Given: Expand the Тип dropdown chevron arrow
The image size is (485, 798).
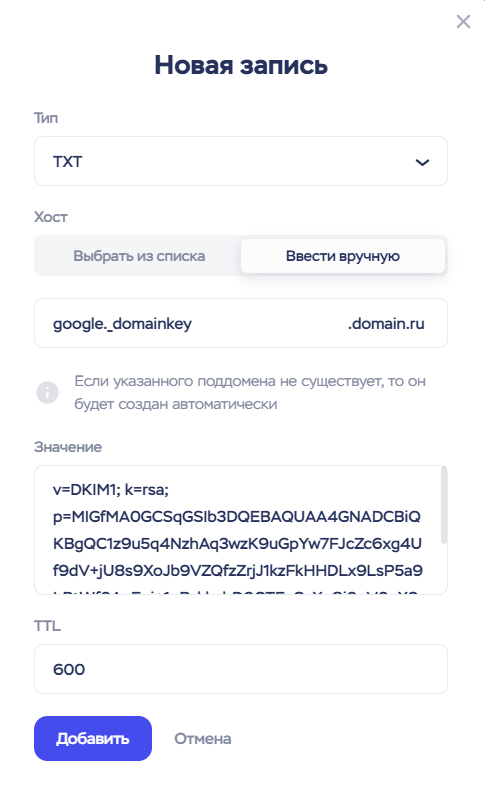Looking at the screenshot, I should point(422,162).
